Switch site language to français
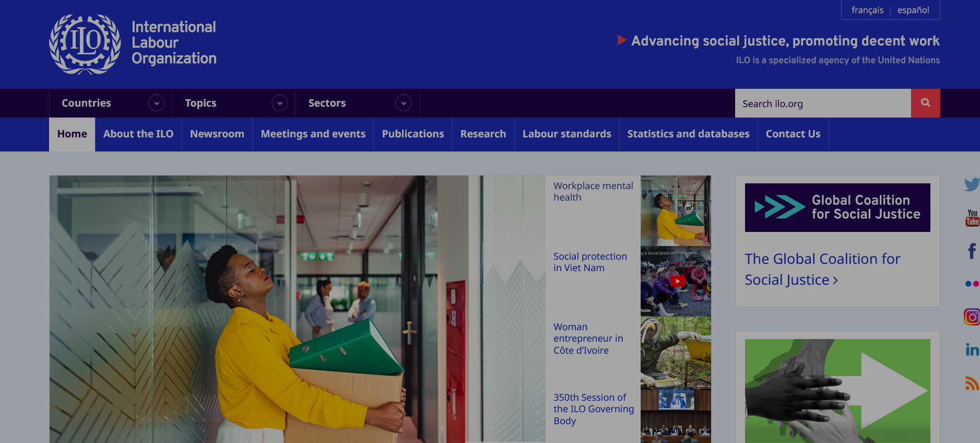The image size is (980, 443). [867, 10]
